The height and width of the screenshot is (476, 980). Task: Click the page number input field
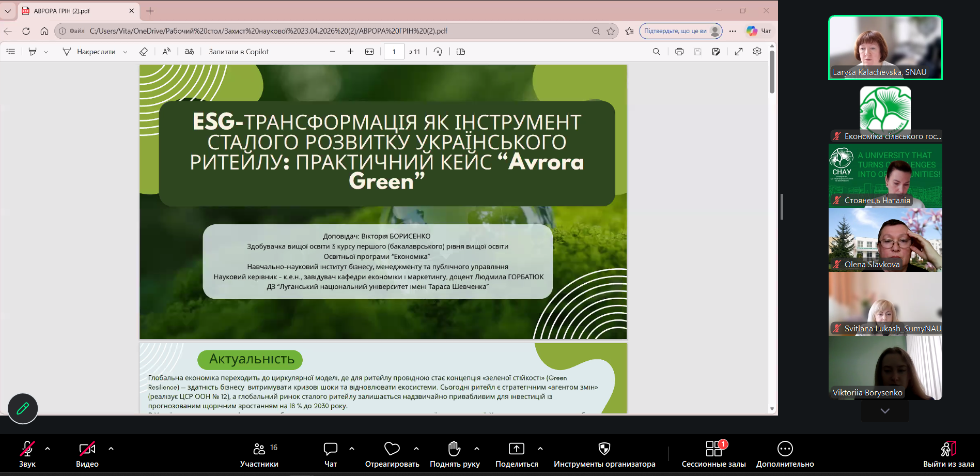tap(394, 52)
